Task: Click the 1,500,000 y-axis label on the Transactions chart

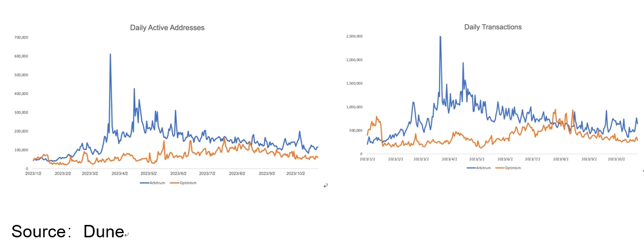Action: (x=354, y=83)
